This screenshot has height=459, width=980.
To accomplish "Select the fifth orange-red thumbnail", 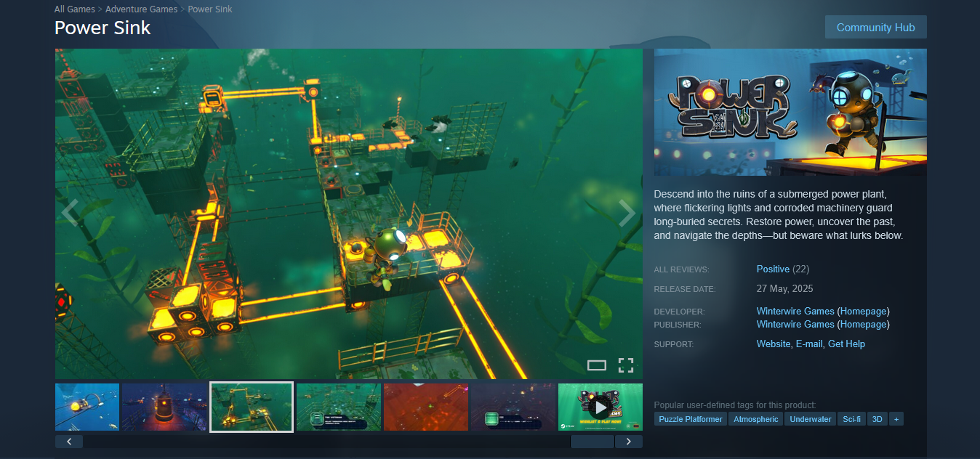I will (426, 407).
